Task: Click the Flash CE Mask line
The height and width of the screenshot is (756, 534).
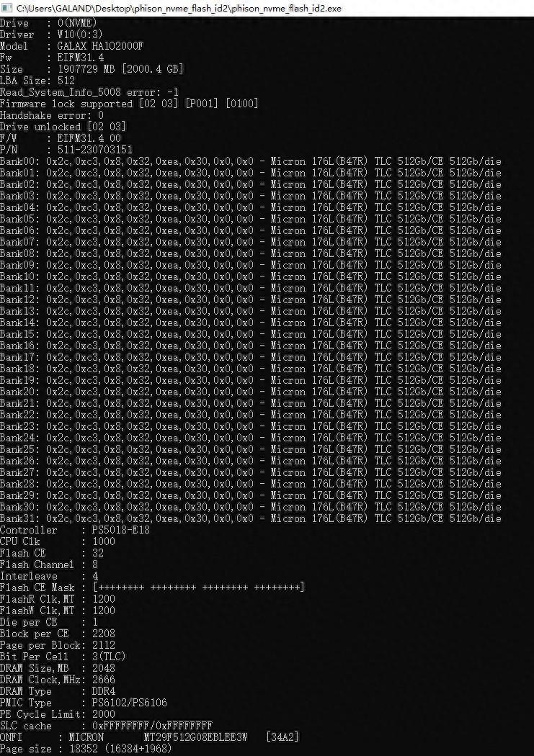Action: (x=153, y=588)
